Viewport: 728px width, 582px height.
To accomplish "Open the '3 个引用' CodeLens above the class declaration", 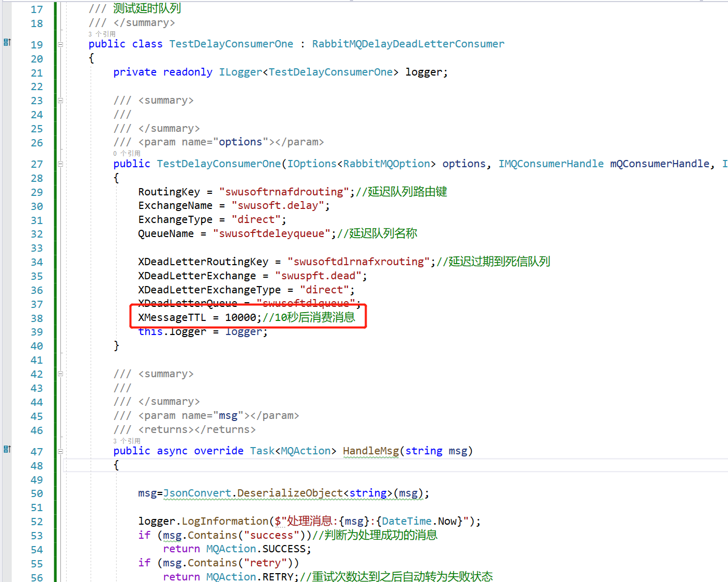I will coord(102,34).
